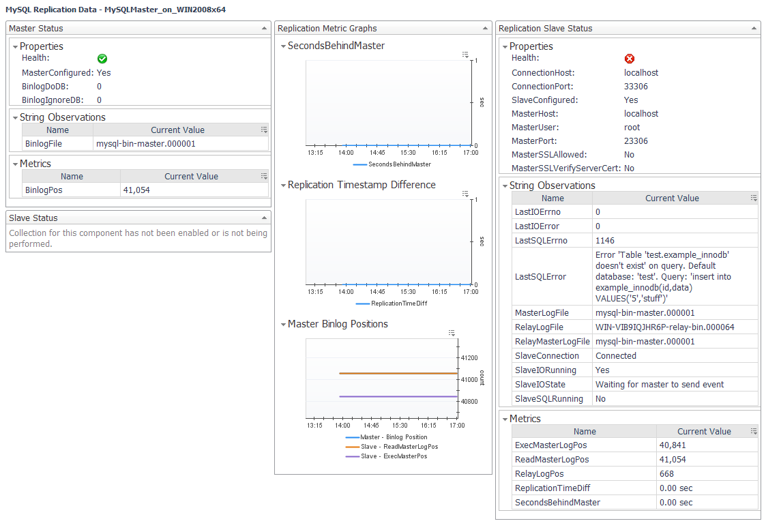Click the red Health error icon in Replication Slave Status
The image size is (766, 532).
pos(629,59)
